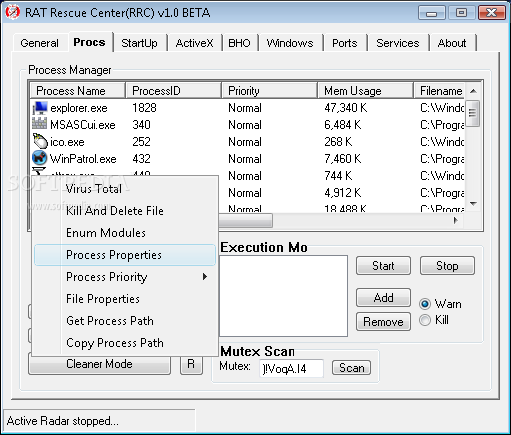Click the ProcessID value 432
Image resolution: width=511 pixels, height=435 pixels.
pyautogui.click(x=141, y=159)
